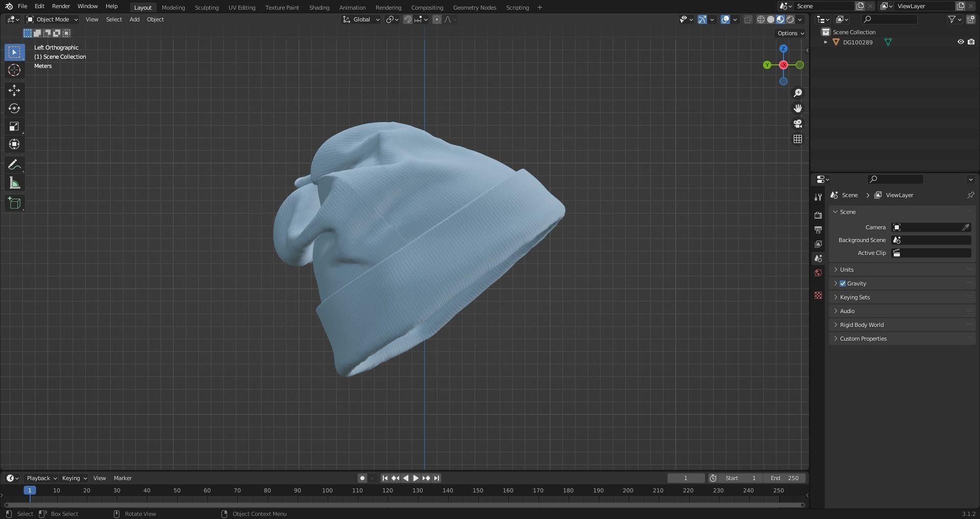Click the Z axis on navigation gizmo
The image size is (980, 519).
(783, 49)
